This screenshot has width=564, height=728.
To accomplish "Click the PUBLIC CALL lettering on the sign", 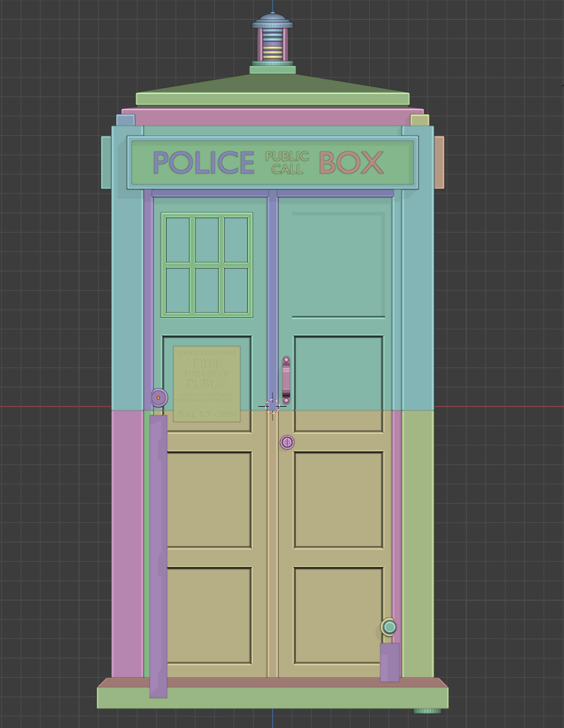I will click(x=287, y=162).
